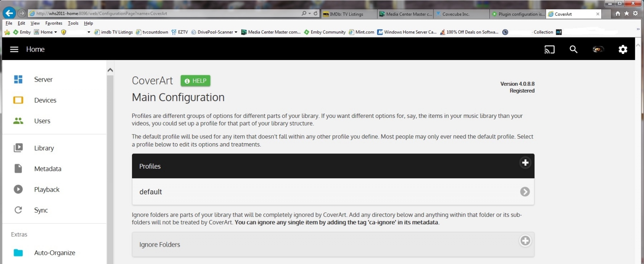This screenshot has height=264, width=644.
Task: Open browser favorites star icon
Action: [x=627, y=13]
